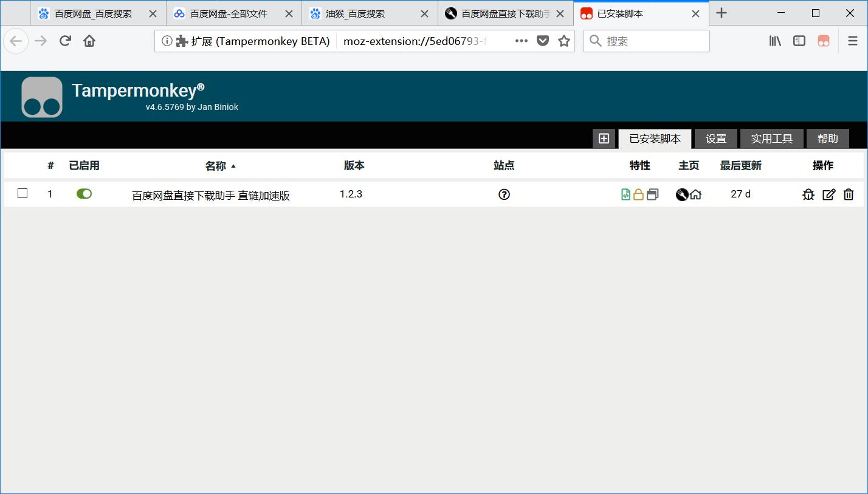This screenshot has height=494, width=868.
Task: Close the 百度网盘_百度搜索 tab
Action: [153, 13]
